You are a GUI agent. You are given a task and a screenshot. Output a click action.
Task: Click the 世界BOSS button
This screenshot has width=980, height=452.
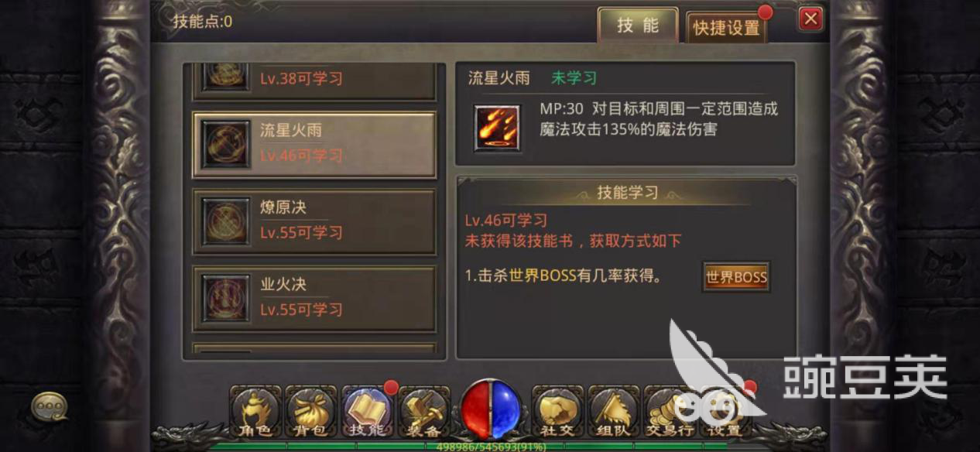pyautogui.click(x=736, y=277)
